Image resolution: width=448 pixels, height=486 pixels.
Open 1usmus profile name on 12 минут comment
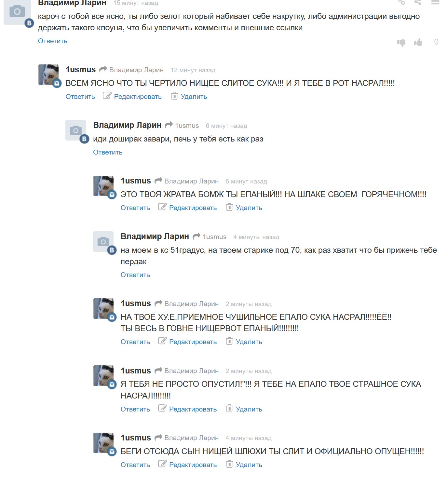81,70
